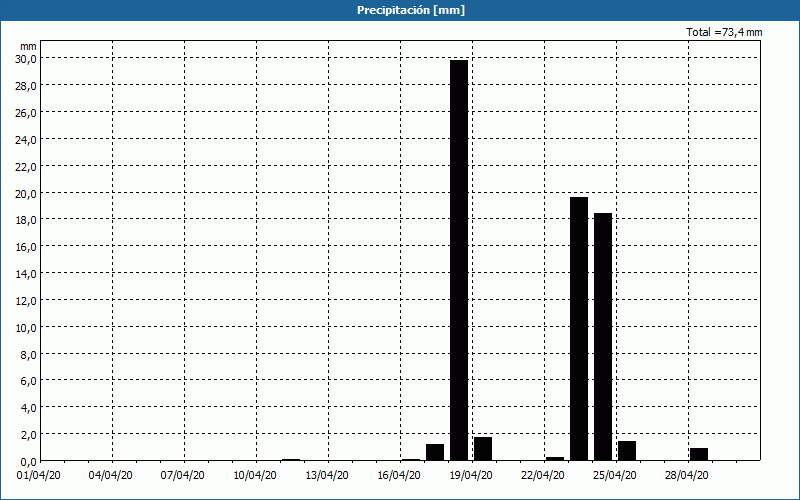This screenshot has width=800, height=500.
Task: Click the 14,0 y-axis label
Action: coord(26,274)
